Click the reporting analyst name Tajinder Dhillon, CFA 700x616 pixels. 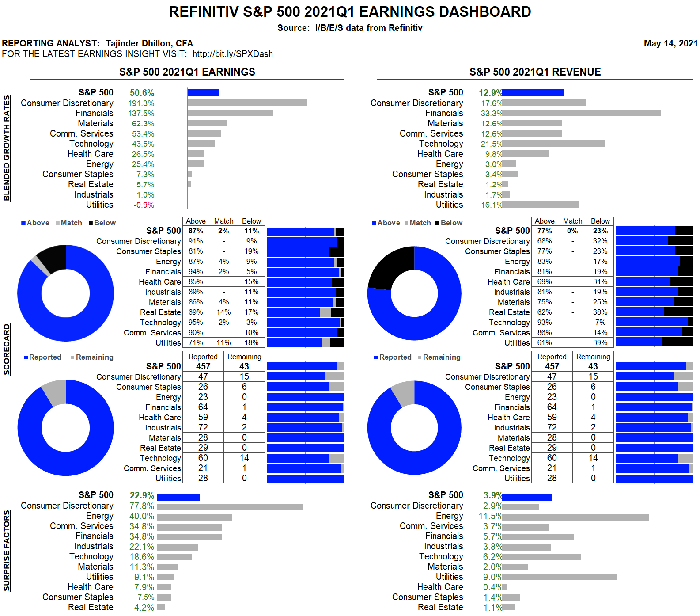point(149,43)
